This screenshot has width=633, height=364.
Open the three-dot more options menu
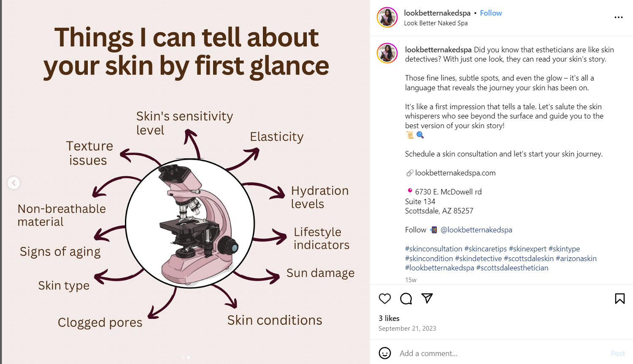(x=618, y=17)
